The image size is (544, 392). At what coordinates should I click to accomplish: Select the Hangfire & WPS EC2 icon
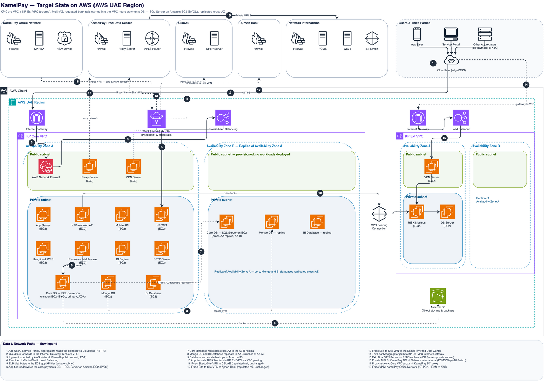pos(43,249)
